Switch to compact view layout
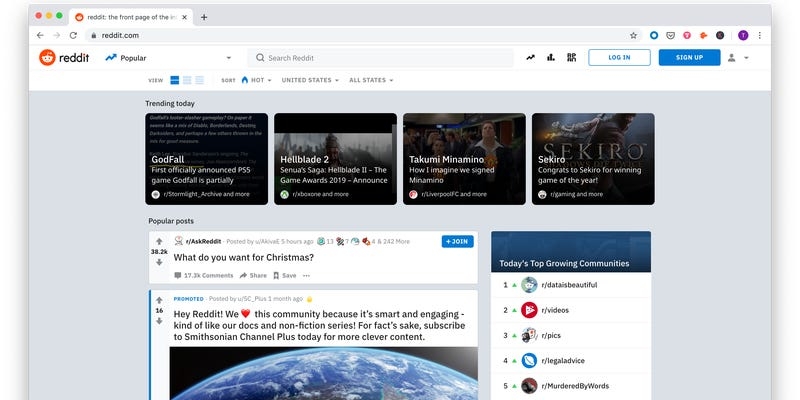800x400 pixels. tap(199, 80)
